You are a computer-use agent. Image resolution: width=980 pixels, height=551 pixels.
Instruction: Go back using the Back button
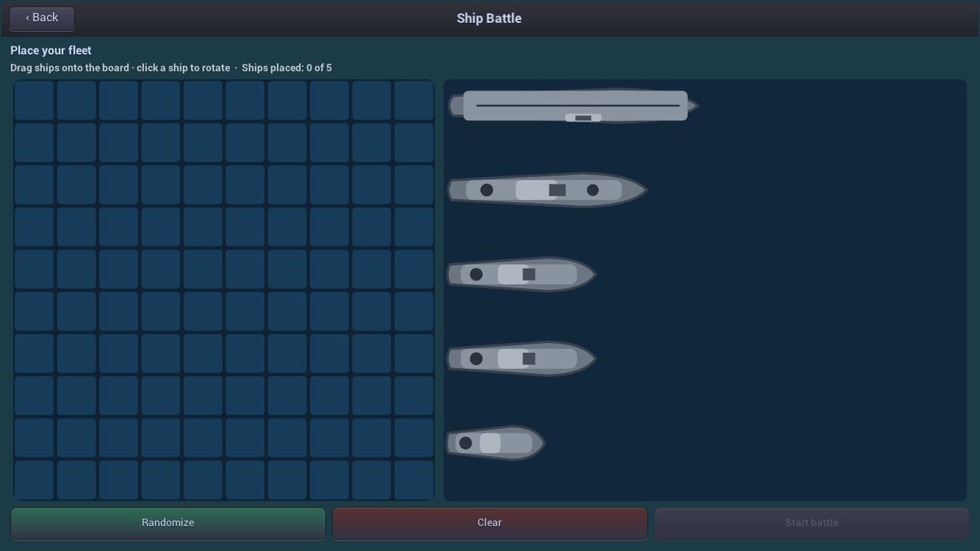(42, 18)
